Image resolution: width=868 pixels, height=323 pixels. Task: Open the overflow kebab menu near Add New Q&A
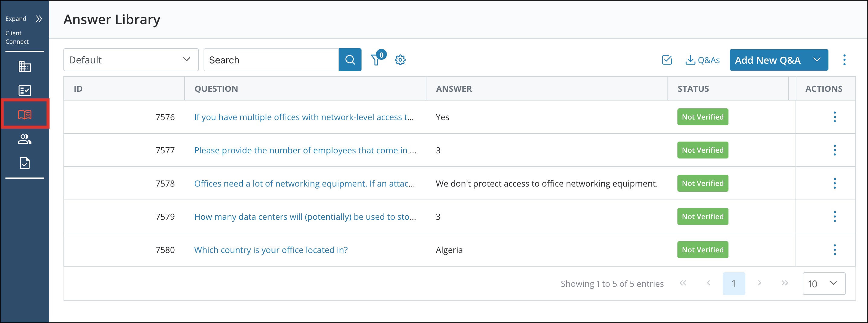click(x=844, y=59)
